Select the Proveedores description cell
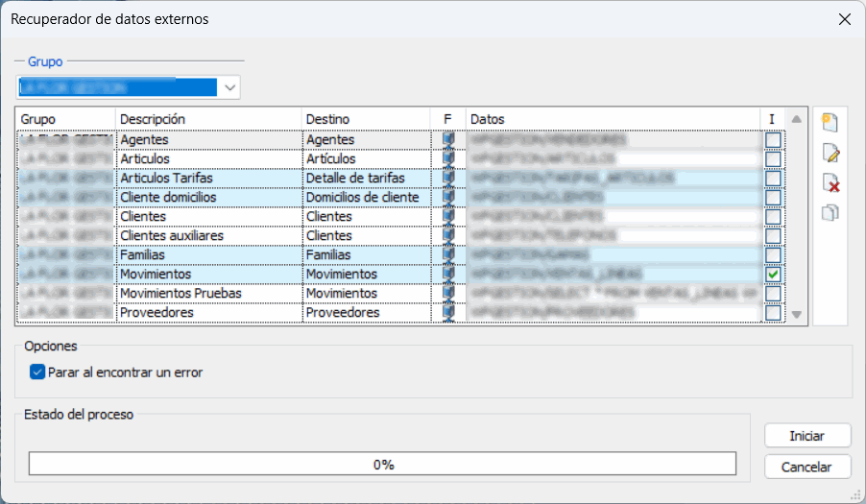Screen dimensions: 866x504 click(209, 312)
